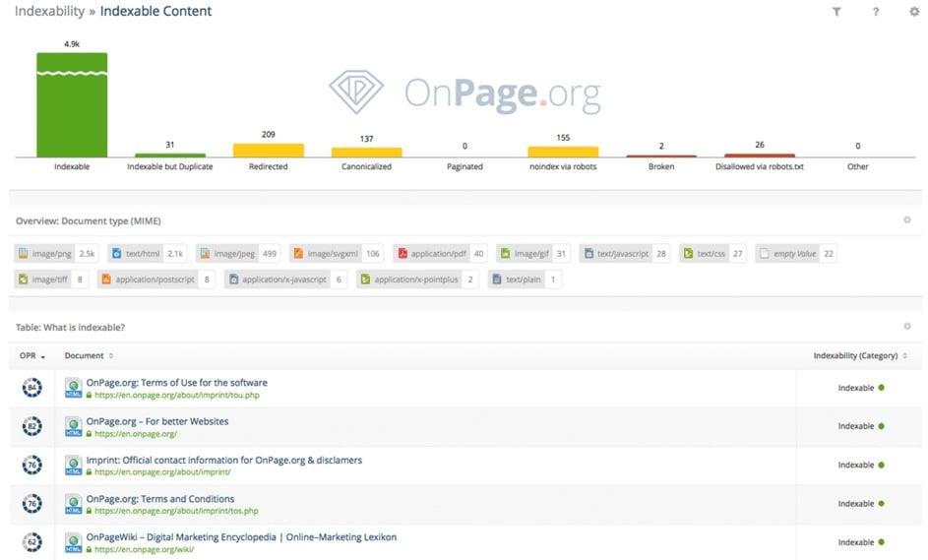This screenshot has width=928, height=560.
Task: Go to Indexability breadcrumb
Action: (x=50, y=11)
